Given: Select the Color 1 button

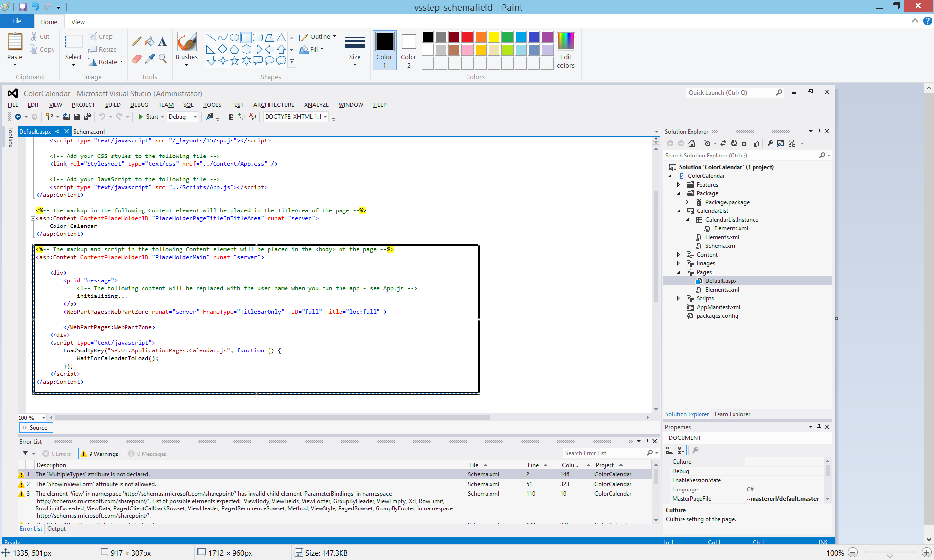Looking at the screenshot, I should (384, 50).
